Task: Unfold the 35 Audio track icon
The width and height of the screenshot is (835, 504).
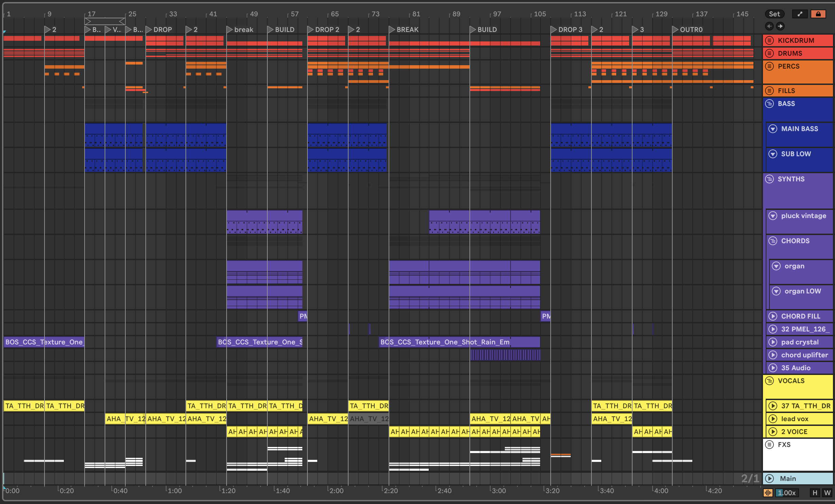Action: click(773, 368)
